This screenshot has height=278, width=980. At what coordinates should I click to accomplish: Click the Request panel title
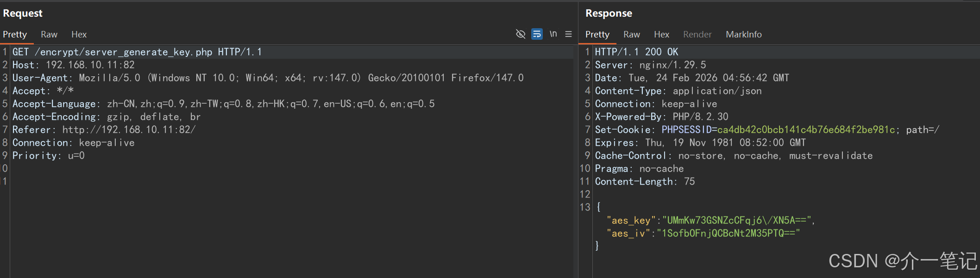(23, 13)
